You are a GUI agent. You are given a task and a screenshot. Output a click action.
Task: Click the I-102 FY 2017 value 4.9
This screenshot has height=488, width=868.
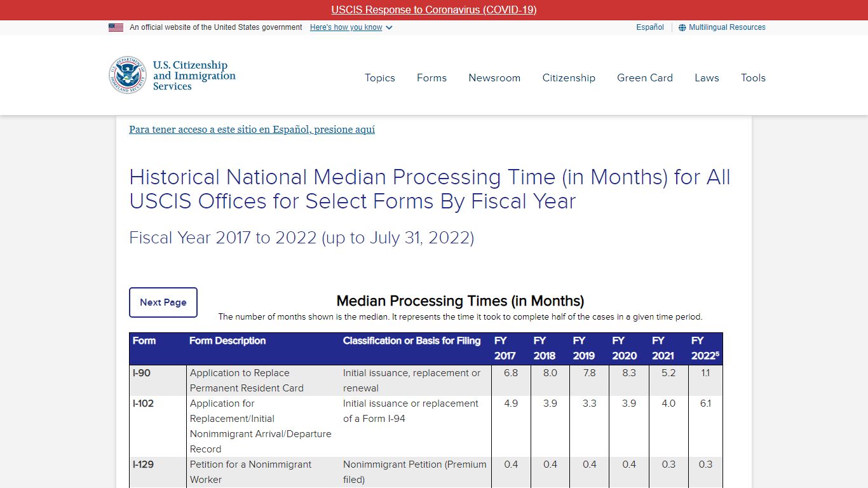pyautogui.click(x=511, y=403)
